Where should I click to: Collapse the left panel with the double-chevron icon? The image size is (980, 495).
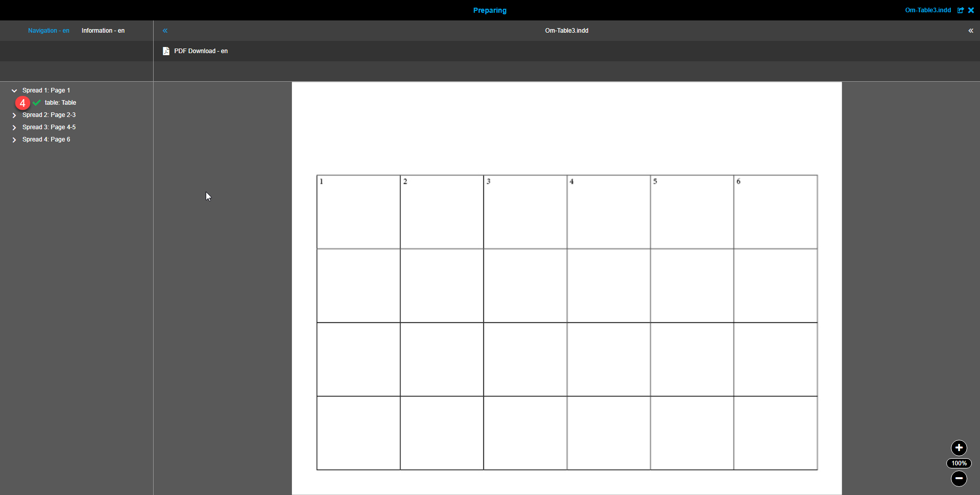coord(164,31)
